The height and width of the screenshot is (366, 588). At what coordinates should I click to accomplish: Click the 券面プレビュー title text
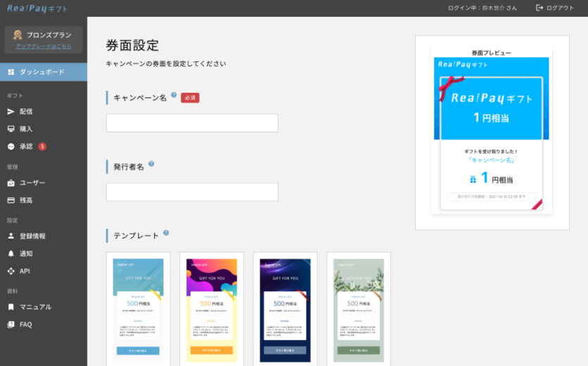pyautogui.click(x=491, y=53)
